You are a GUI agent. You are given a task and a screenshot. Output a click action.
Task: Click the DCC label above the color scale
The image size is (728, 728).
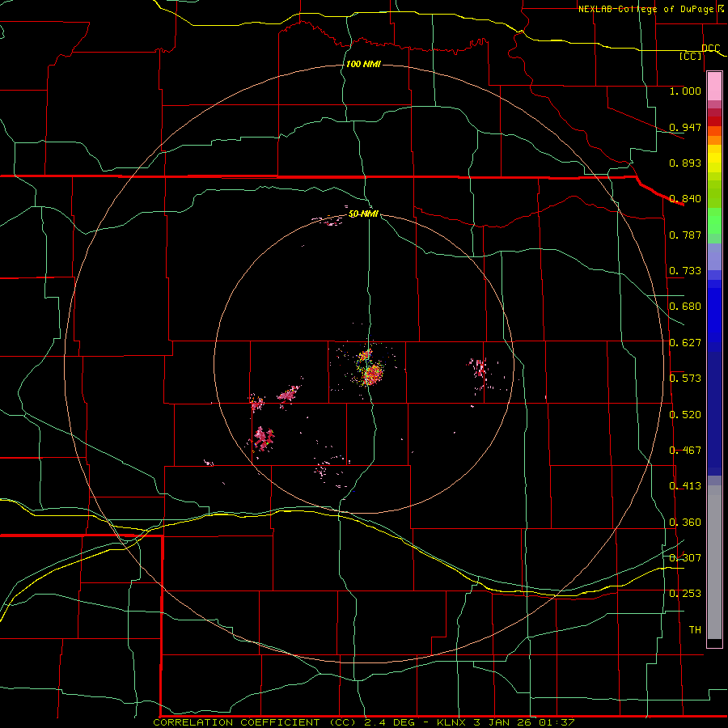point(710,49)
